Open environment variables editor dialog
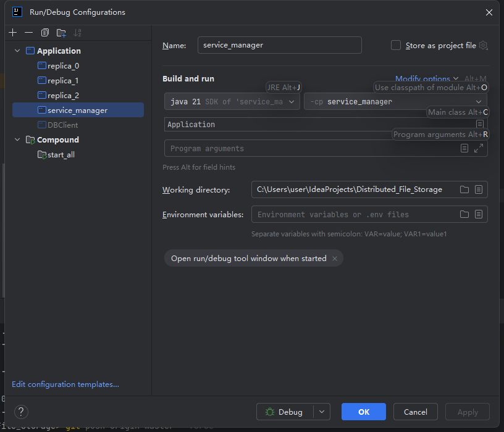Image resolution: width=504 pixels, height=432 pixels. [x=479, y=214]
